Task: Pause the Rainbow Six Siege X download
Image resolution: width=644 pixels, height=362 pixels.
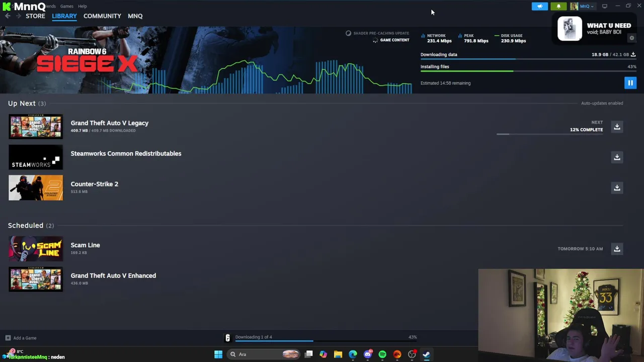Action: (x=630, y=83)
